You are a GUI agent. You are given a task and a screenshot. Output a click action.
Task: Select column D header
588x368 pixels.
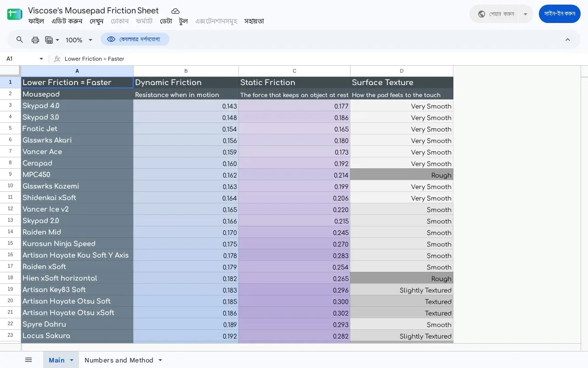click(401, 71)
